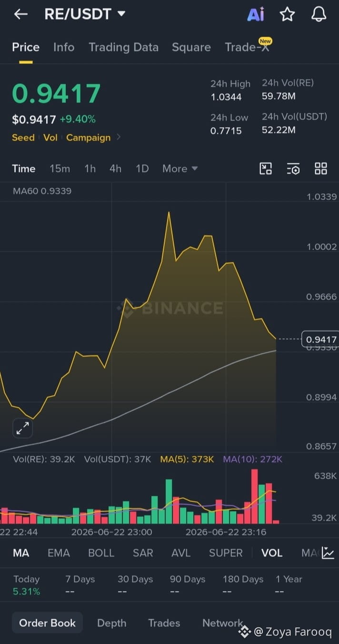Image resolution: width=339 pixels, height=644 pixels.
Task: Open the grid layout icon
Action: (321, 168)
